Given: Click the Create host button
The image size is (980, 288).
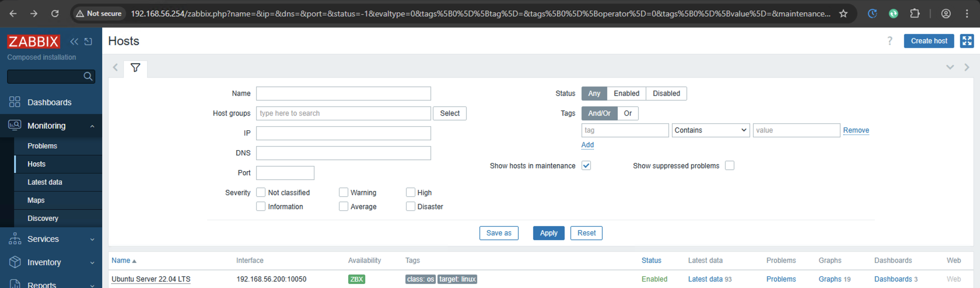Looking at the screenshot, I should click(929, 41).
